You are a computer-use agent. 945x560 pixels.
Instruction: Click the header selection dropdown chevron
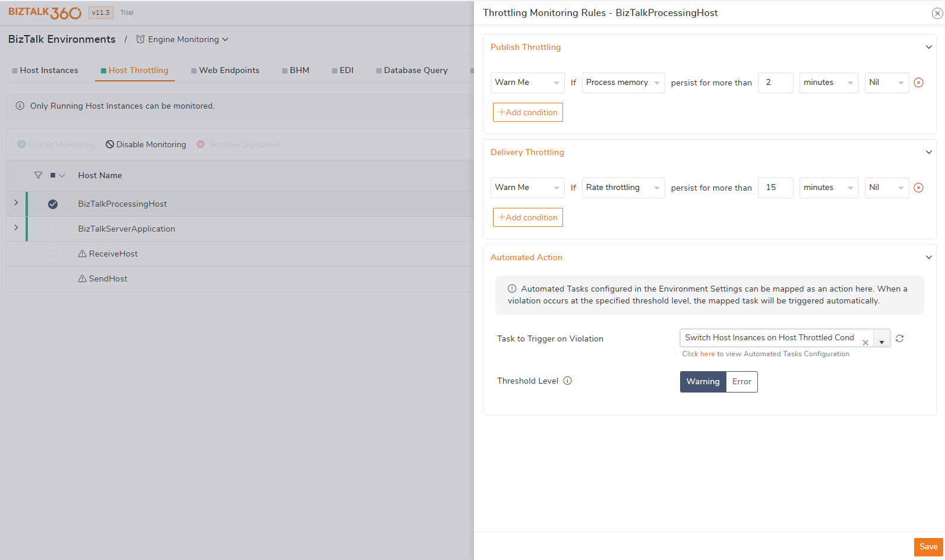tap(62, 175)
